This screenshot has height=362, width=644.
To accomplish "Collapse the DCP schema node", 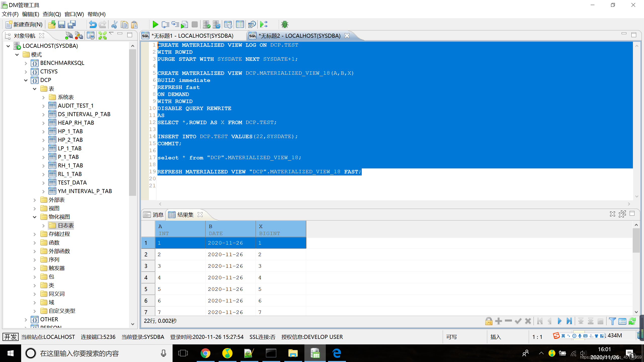I will 26,80.
